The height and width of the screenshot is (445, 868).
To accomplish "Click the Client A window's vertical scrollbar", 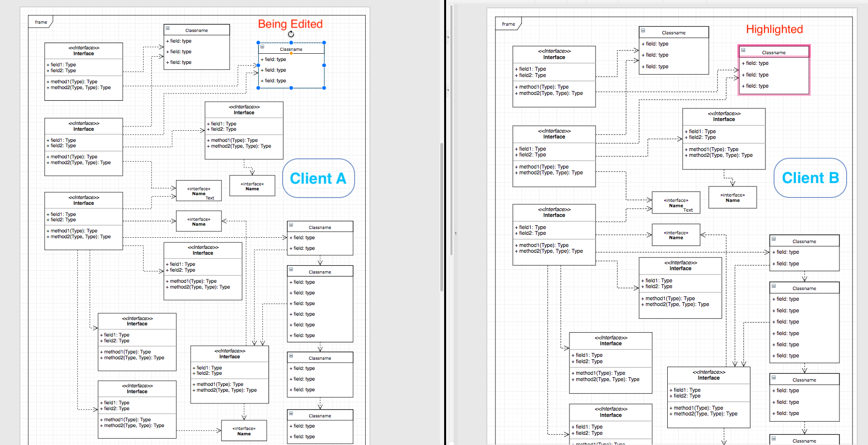I will coord(441,216).
